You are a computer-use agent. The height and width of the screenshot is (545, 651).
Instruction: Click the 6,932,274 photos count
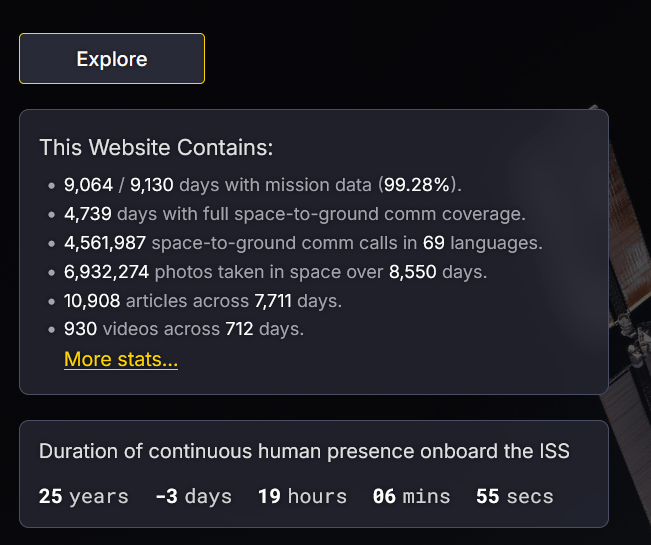click(105, 272)
